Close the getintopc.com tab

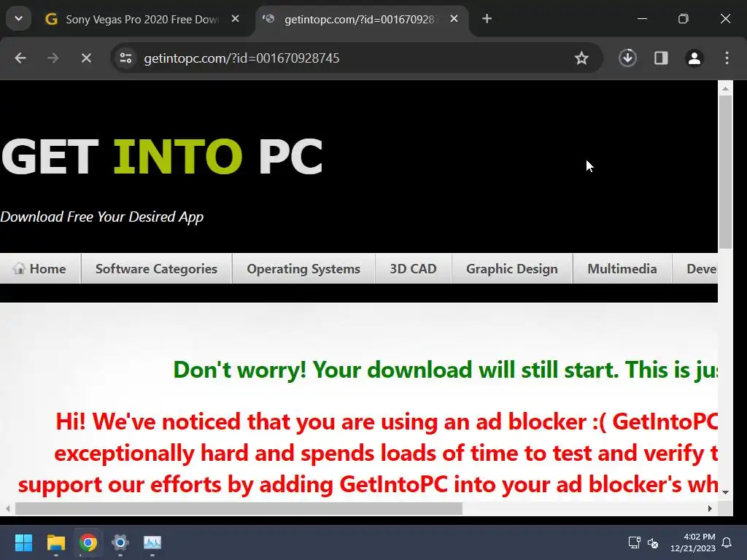[454, 19]
